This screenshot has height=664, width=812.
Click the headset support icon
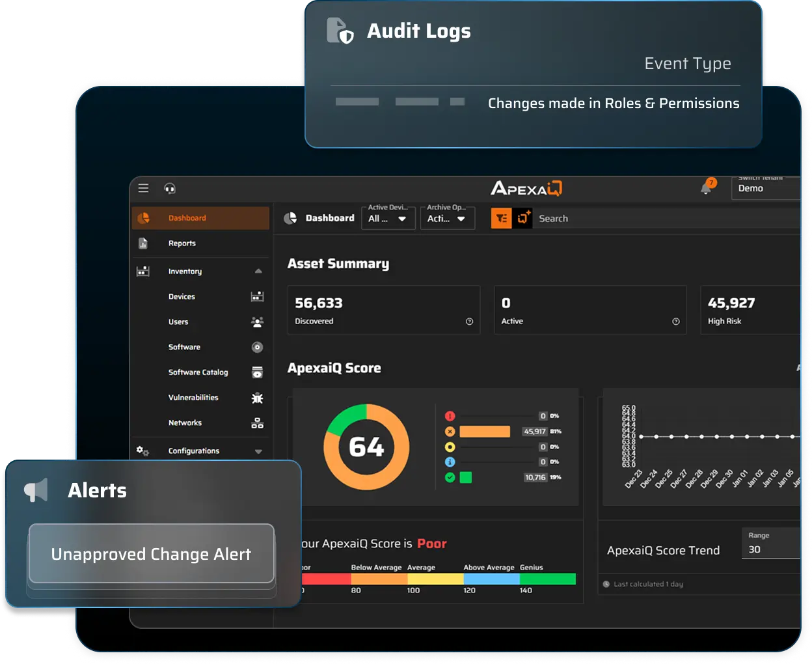170,189
